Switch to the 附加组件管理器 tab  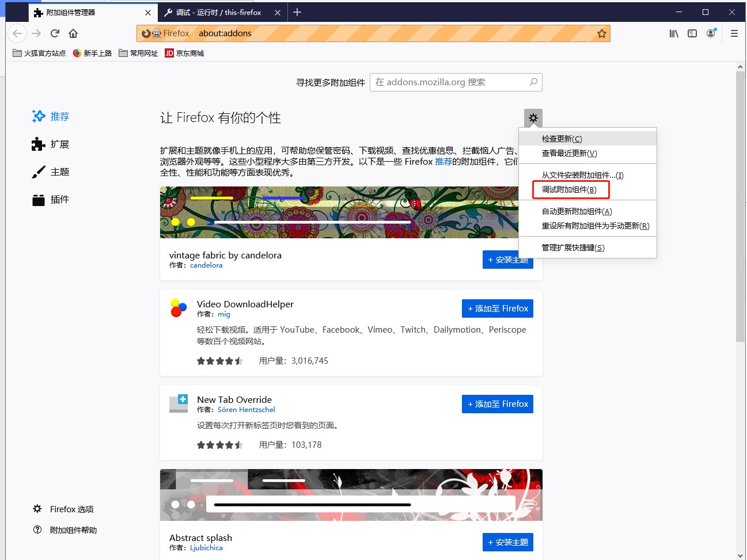pyautogui.click(x=92, y=12)
